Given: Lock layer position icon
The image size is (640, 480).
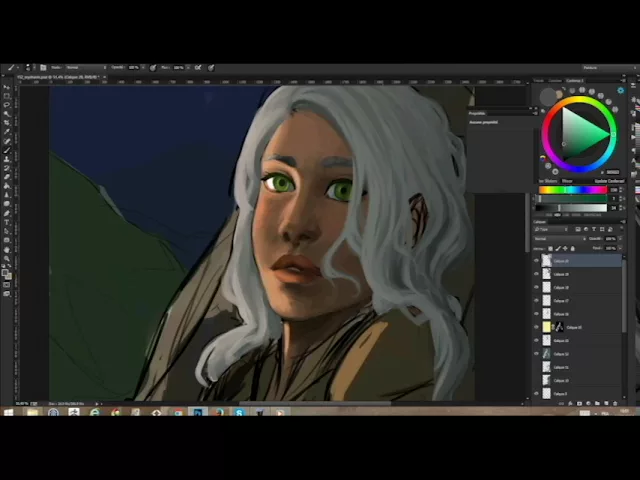Looking at the screenshot, I should coord(565,248).
